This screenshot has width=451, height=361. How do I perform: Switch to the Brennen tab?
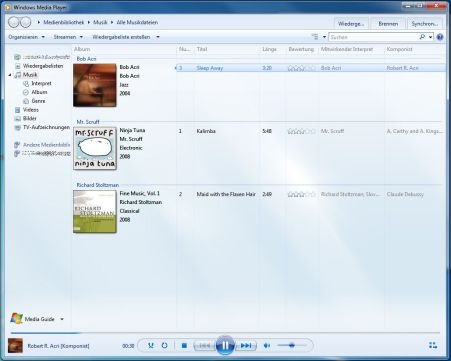coord(388,24)
